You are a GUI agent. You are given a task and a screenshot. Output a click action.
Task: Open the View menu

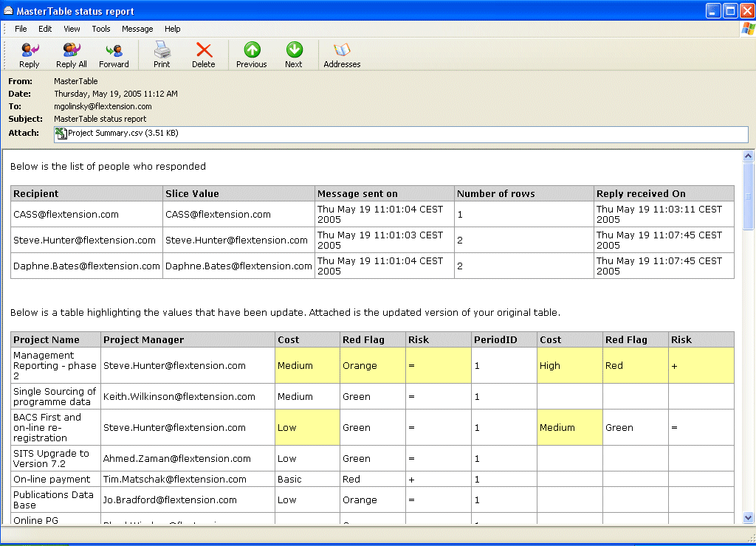(72, 29)
